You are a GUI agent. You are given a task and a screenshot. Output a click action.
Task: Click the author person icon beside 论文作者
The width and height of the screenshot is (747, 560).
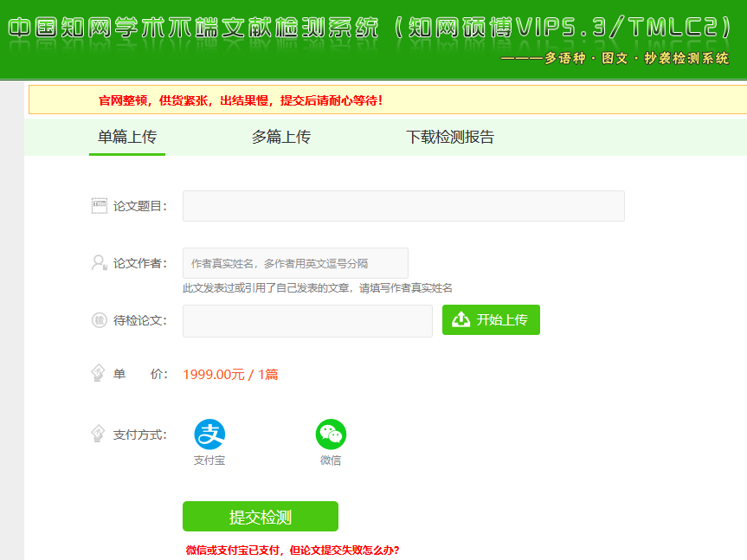click(x=99, y=263)
